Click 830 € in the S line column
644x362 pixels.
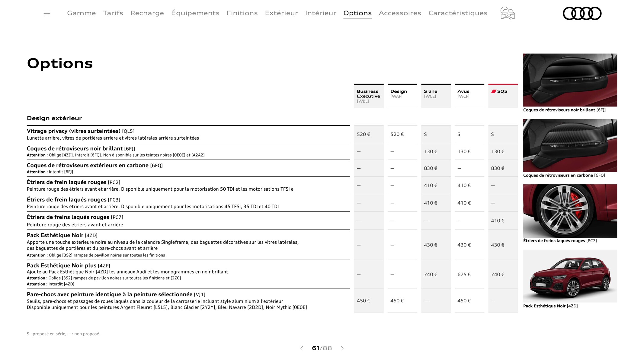[x=430, y=168]
